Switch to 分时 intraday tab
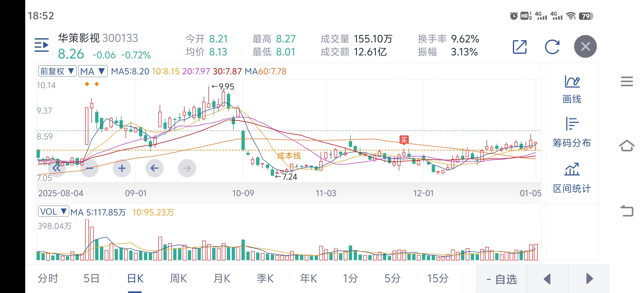This screenshot has width=644, height=293. coord(48,279)
